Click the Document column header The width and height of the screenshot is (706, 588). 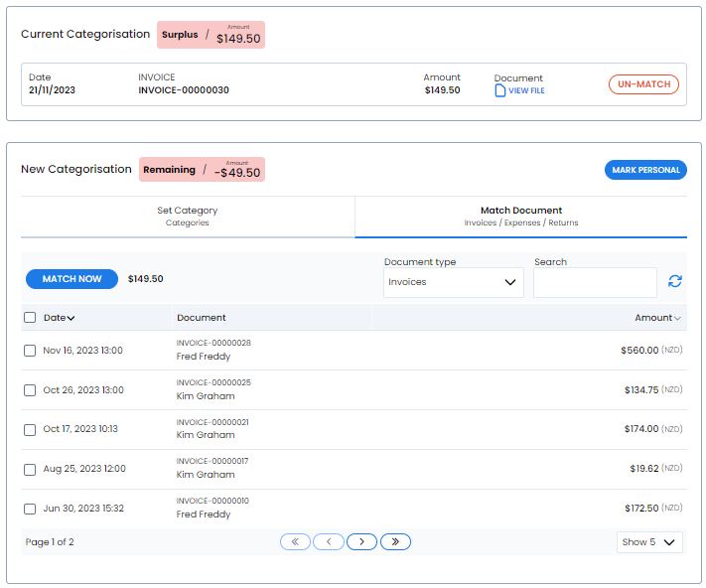click(x=202, y=318)
